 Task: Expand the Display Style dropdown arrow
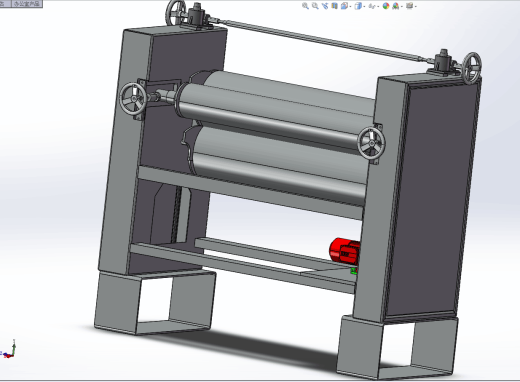tap(364, 6)
